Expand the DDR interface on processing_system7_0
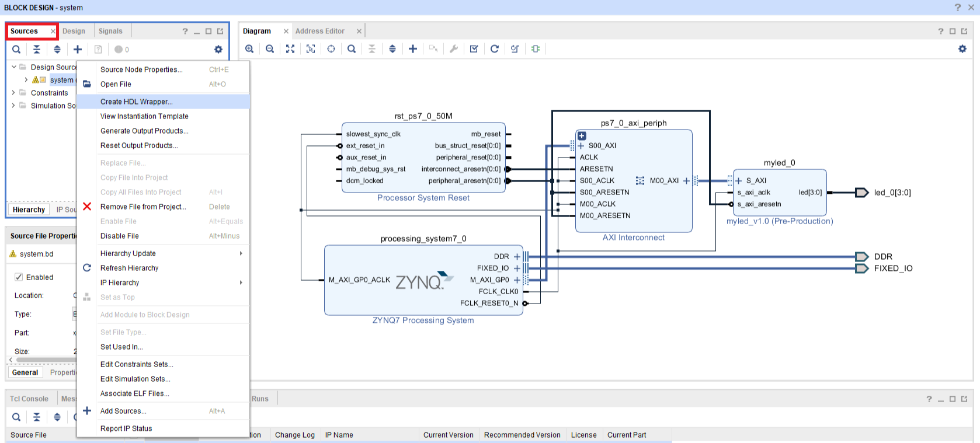Viewport: 980px width, 443px height. click(517, 257)
